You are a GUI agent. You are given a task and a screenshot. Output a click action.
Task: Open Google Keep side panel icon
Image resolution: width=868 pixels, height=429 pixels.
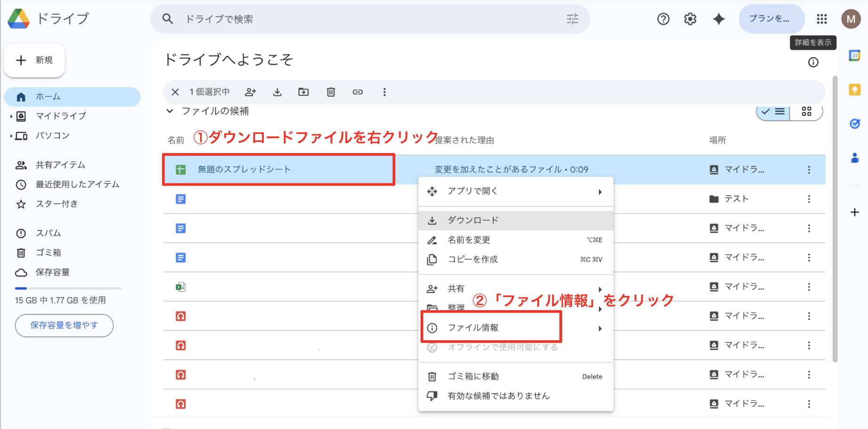[x=855, y=90]
